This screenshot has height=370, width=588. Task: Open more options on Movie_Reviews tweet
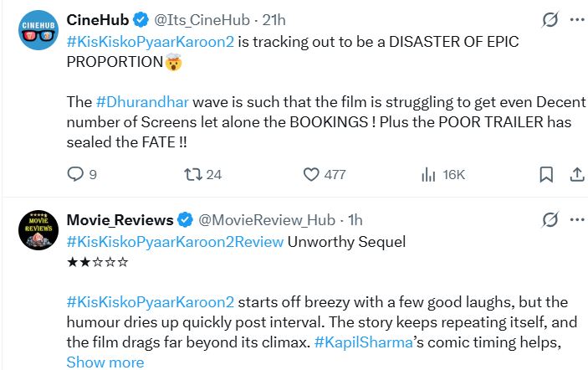576,219
